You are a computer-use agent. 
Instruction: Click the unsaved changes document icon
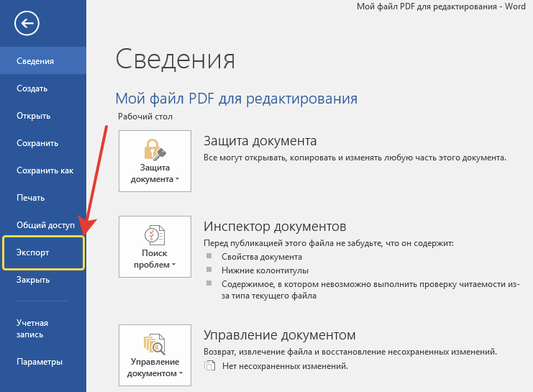point(210,366)
